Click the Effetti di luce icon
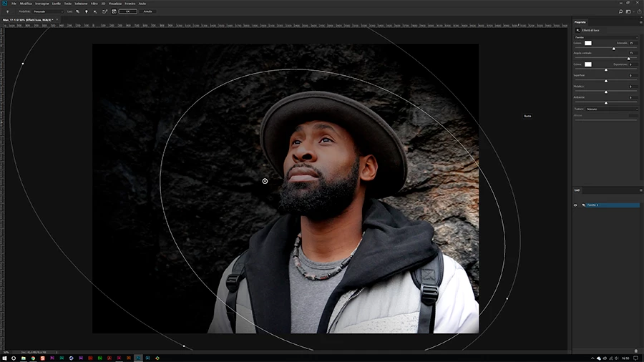 pos(578,30)
